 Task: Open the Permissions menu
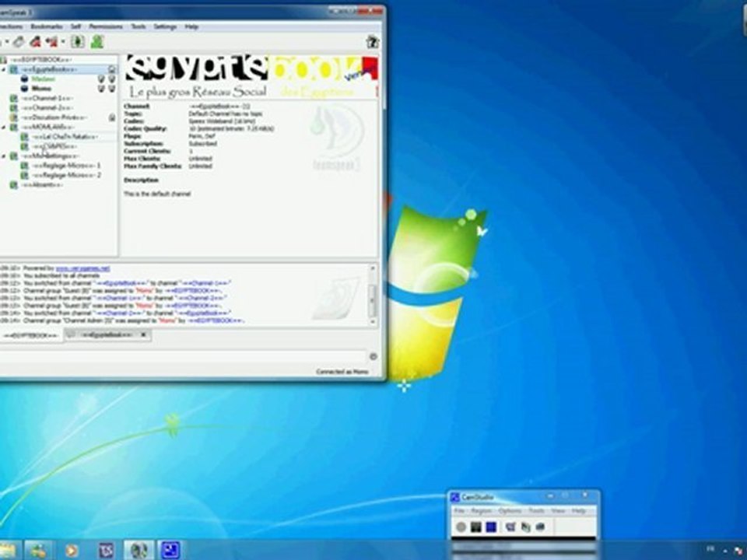pos(106,26)
